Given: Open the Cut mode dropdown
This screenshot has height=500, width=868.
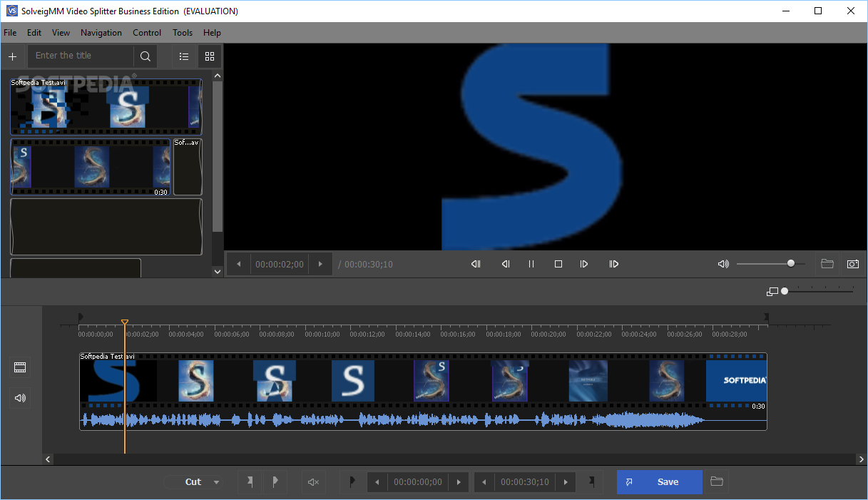Looking at the screenshot, I should 193,482.
